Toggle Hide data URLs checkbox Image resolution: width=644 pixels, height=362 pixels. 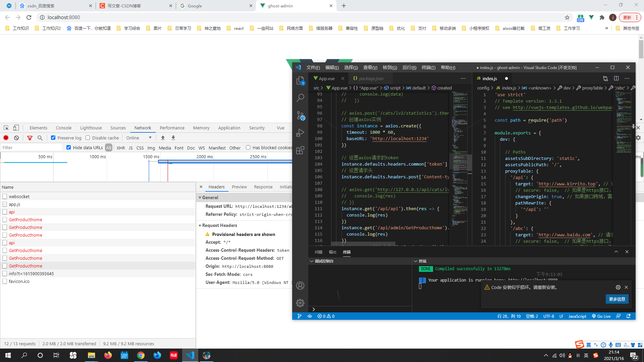click(x=69, y=147)
